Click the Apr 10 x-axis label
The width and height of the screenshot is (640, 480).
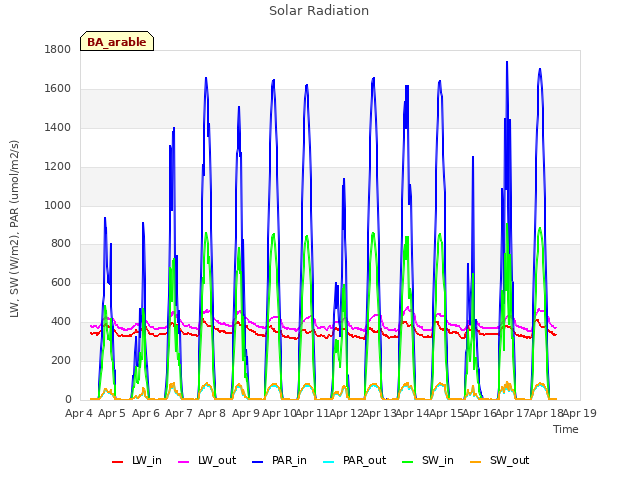(279, 413)
